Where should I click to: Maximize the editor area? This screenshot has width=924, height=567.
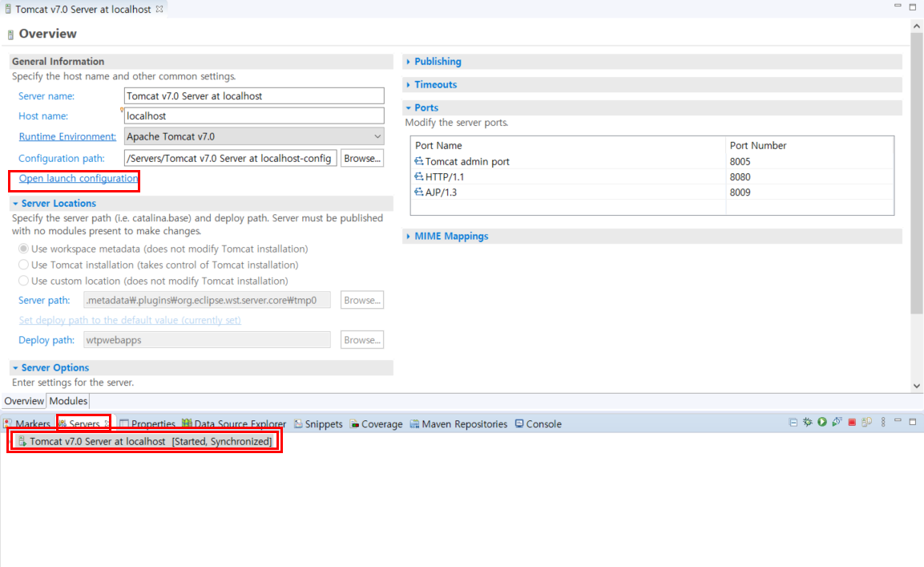[x=913, y=6]
